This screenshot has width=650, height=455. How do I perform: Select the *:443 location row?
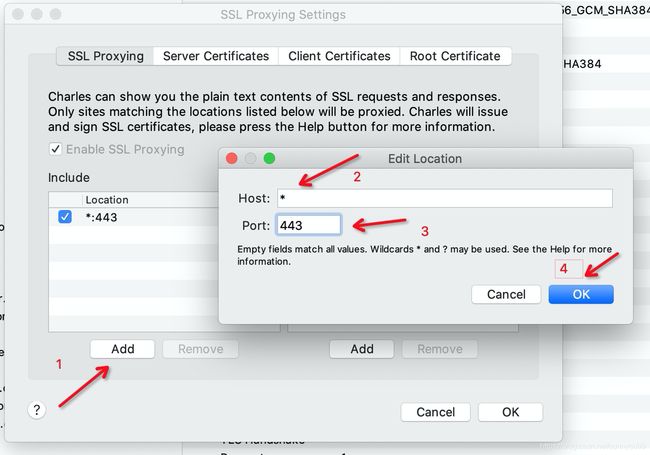(x=133, y=217)
